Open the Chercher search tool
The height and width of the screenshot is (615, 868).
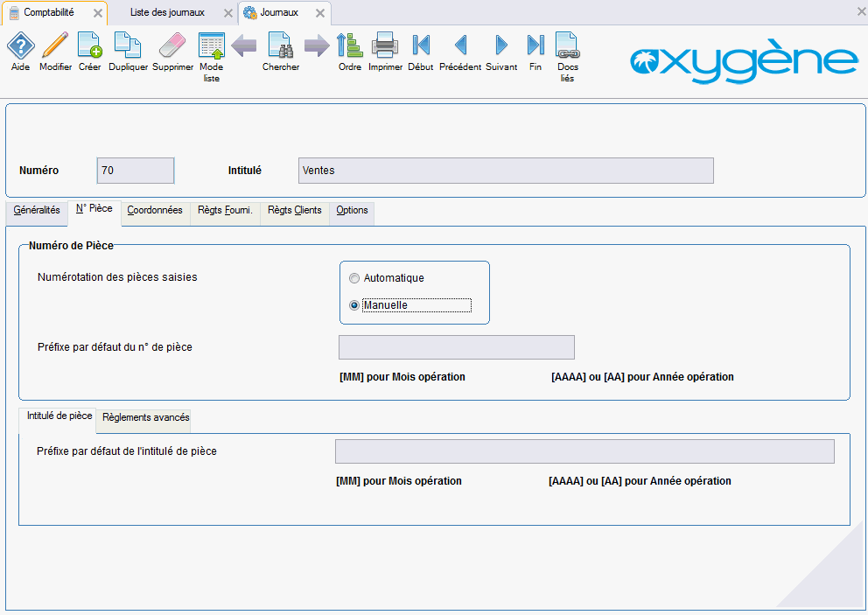point(280,45)
